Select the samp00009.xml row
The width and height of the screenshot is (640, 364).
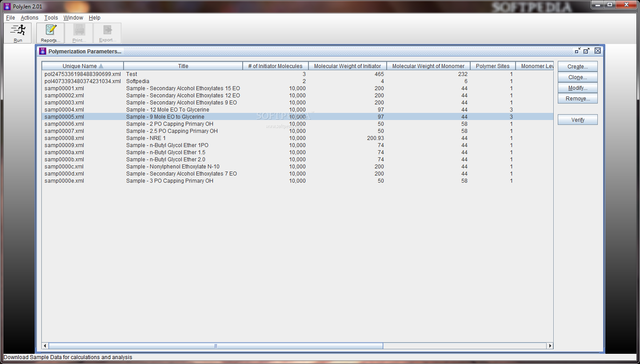point(297,145)
